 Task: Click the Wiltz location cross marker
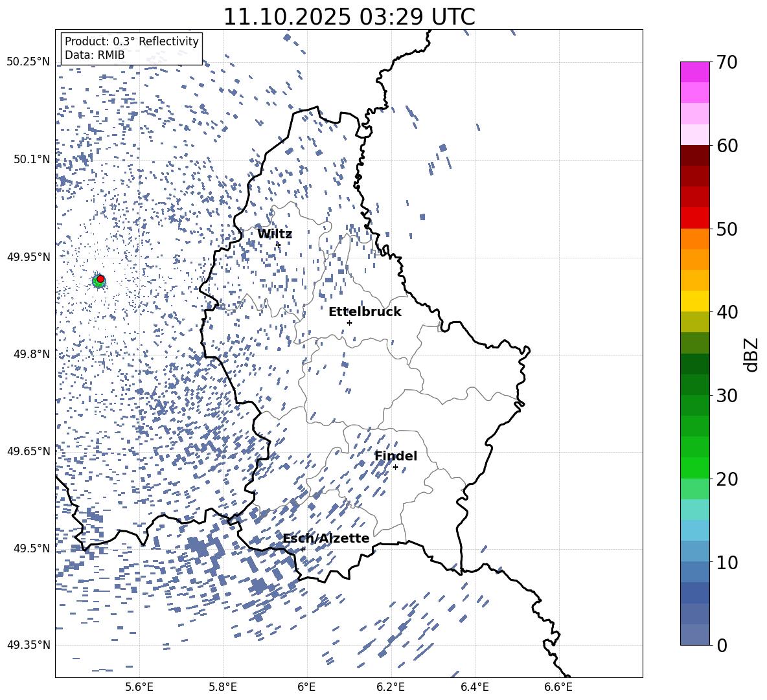(x=279, y=244)
